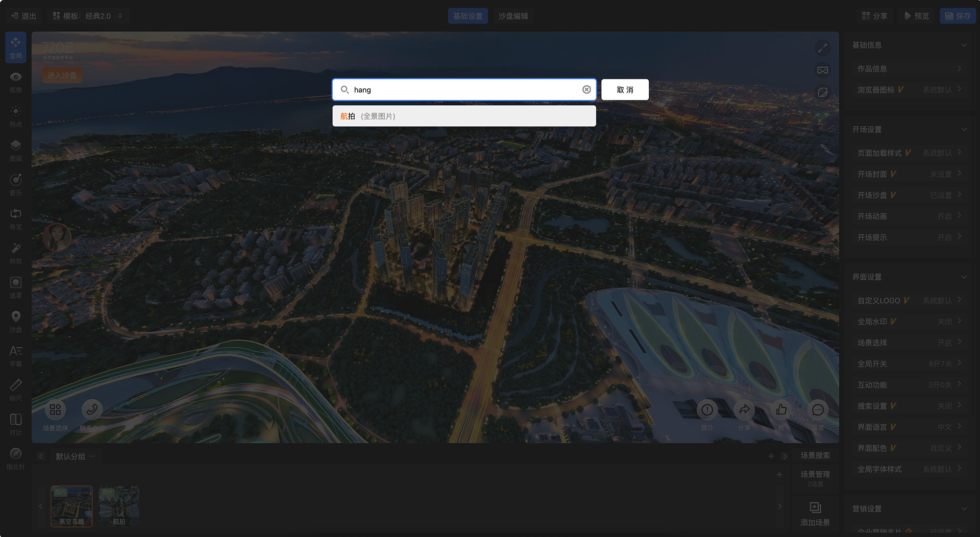This screenshot has height=537, width=980.
Task: Switch to the 沙盘编辑 tab
Action: (x=513, y=16)
